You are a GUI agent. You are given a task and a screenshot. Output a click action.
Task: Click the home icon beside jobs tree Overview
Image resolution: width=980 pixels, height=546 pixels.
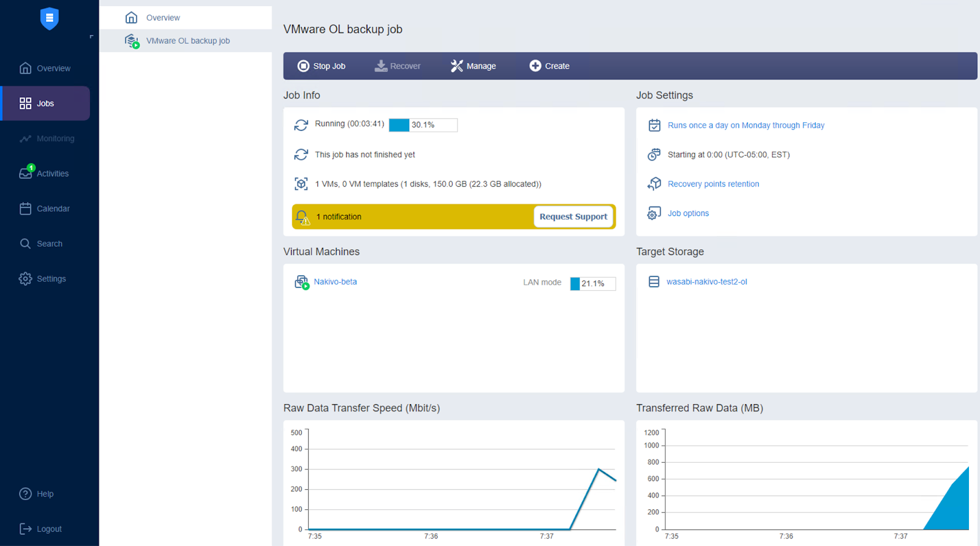point(131,18)
